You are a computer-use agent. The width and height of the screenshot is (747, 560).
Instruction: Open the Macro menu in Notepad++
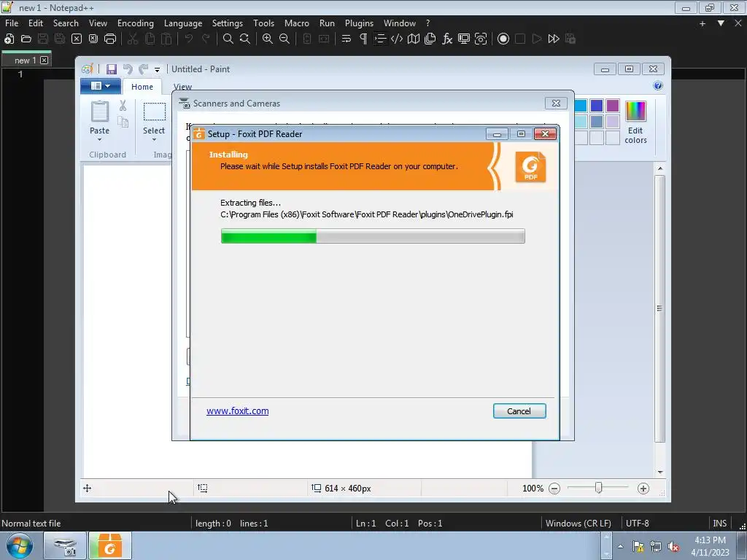(296, 23)
